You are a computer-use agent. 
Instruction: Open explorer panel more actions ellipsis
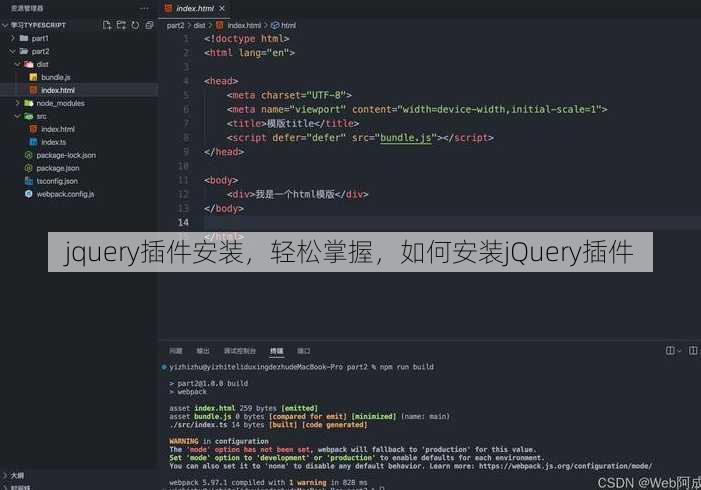click(144, 8)
